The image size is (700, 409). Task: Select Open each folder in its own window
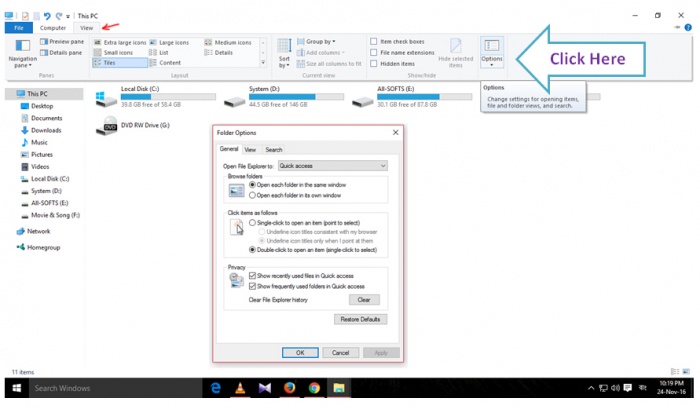coord(252,196)
